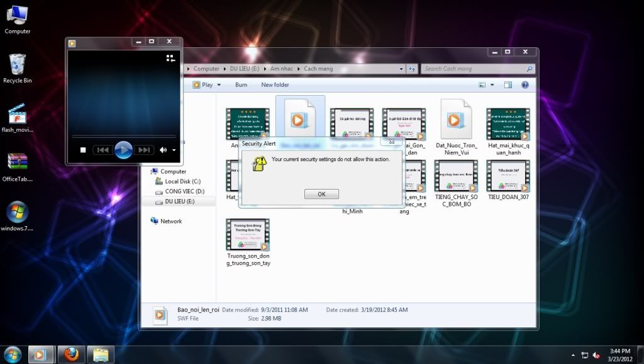Click the Media Player seek bar
644x364 pixels.
pyautogui.click(x=124, y=136)
